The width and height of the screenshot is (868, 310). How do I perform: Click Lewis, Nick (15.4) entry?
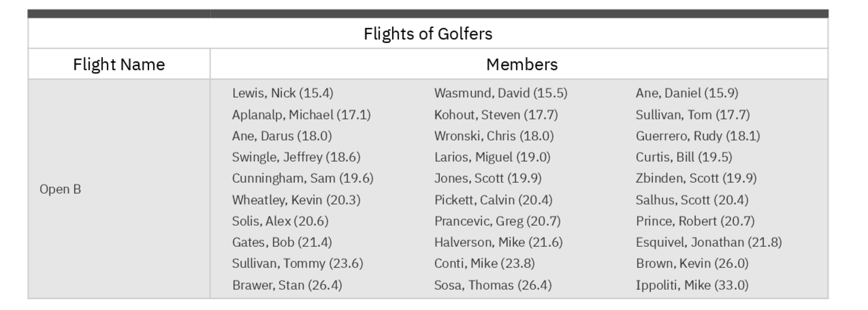click(x=283, y=93)
